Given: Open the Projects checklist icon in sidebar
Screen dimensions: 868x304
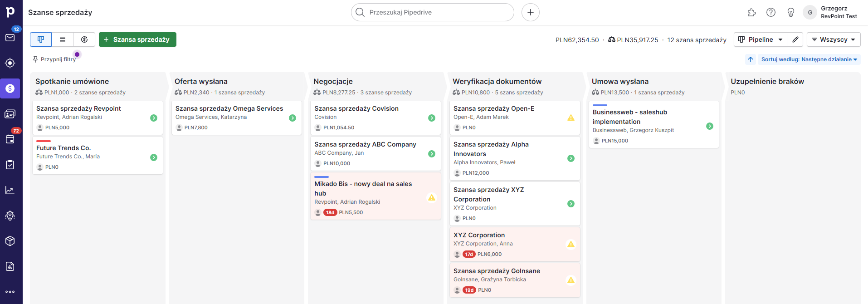Looking at the screenshot, I should (10, 165).
